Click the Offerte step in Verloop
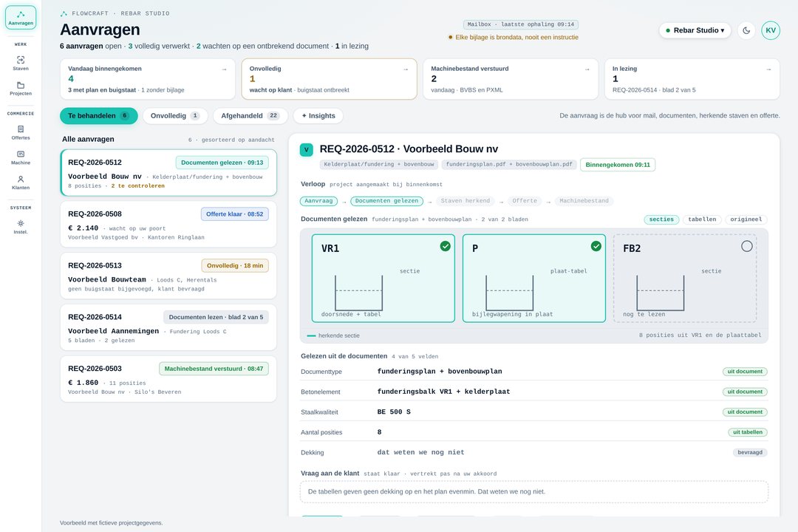 pos(524,201)
